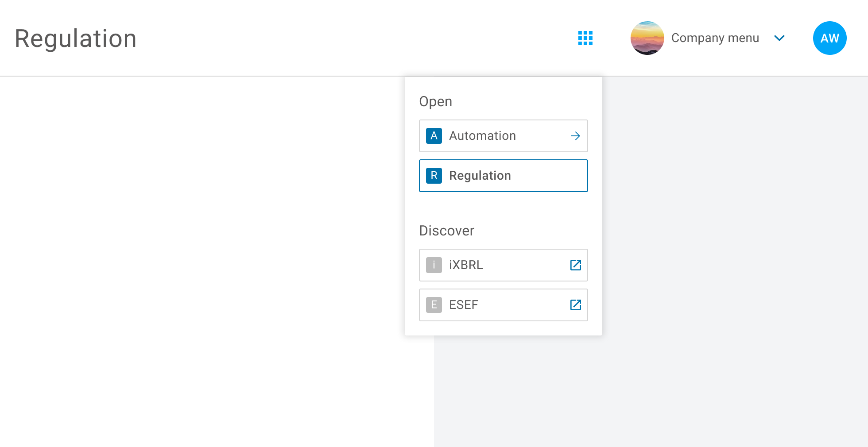The height and width of the screenshot is (447, 868).
Task: Click the Open section heading
Action: 435,102
